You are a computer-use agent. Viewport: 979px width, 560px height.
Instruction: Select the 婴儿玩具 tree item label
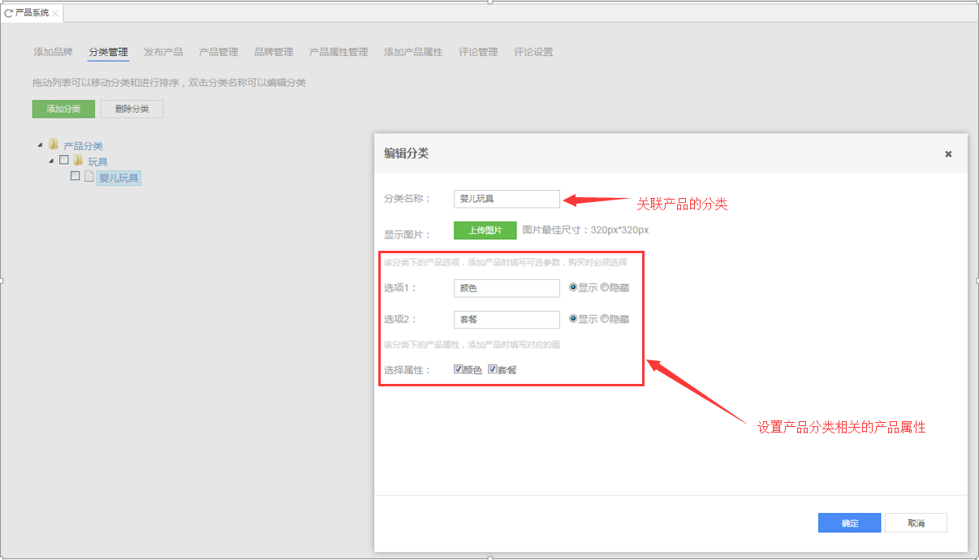tap(119, 178)
